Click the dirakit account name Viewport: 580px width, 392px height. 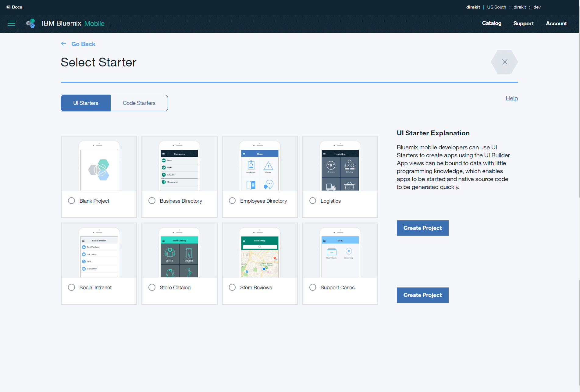click(473, 7)
